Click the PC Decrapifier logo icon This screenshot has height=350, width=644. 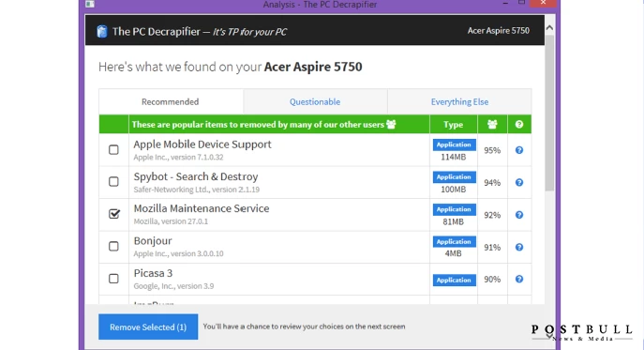(102, 31)
